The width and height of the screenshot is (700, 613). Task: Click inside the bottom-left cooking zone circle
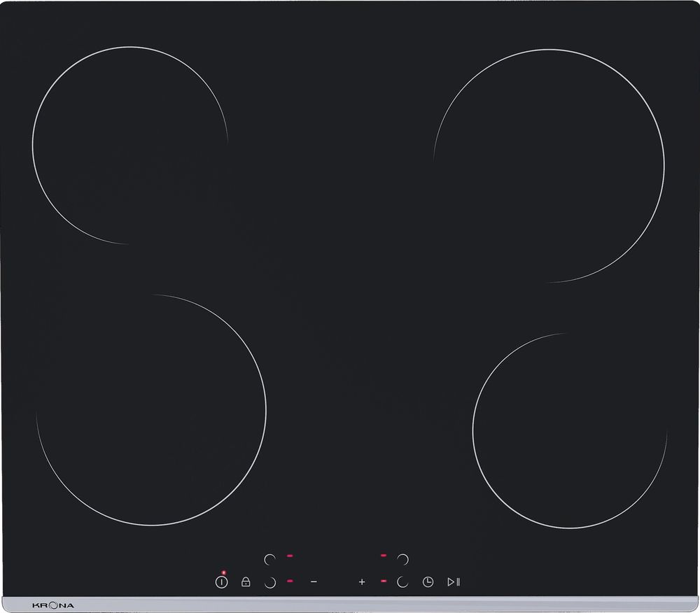pos(151,410)
